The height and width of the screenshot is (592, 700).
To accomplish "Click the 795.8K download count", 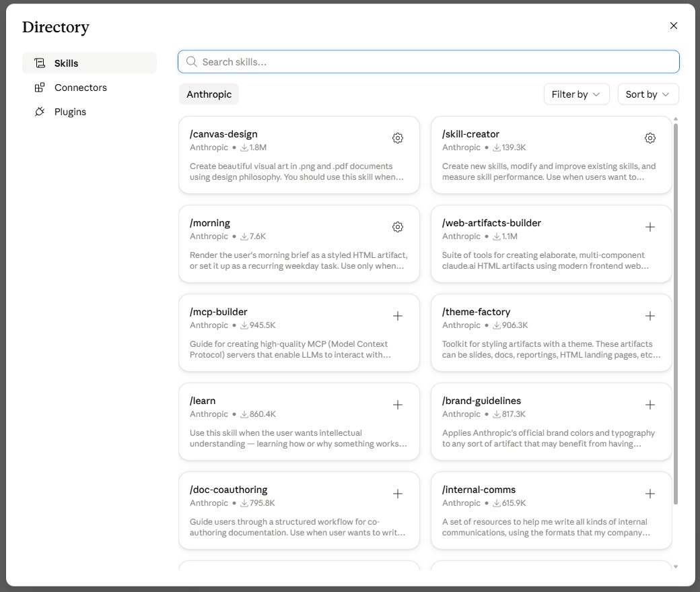I will point(262,503).
